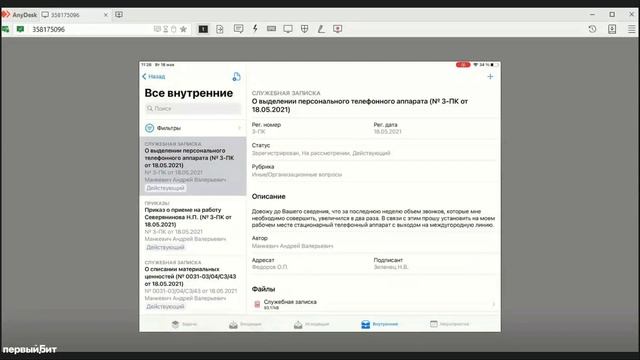Open AnyDesk display settings icon
Image resolution: width=640 pixels, height=360 pixels.
click(x=288, y=29)
